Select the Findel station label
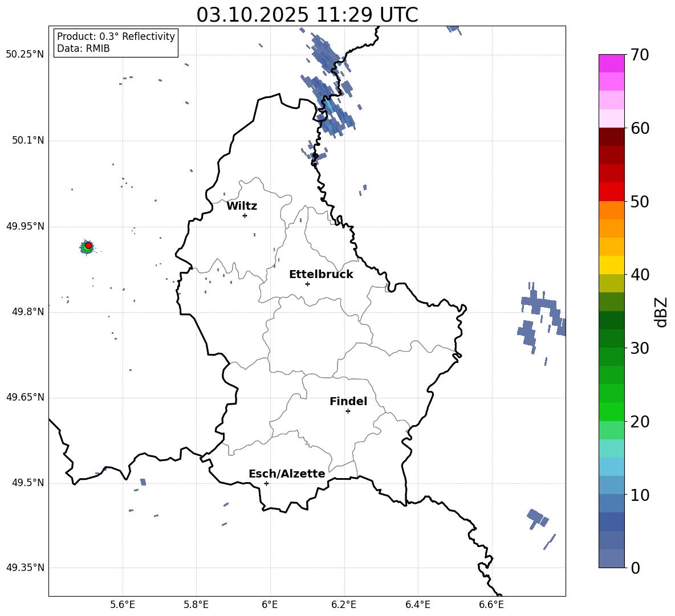 point(348,401)
